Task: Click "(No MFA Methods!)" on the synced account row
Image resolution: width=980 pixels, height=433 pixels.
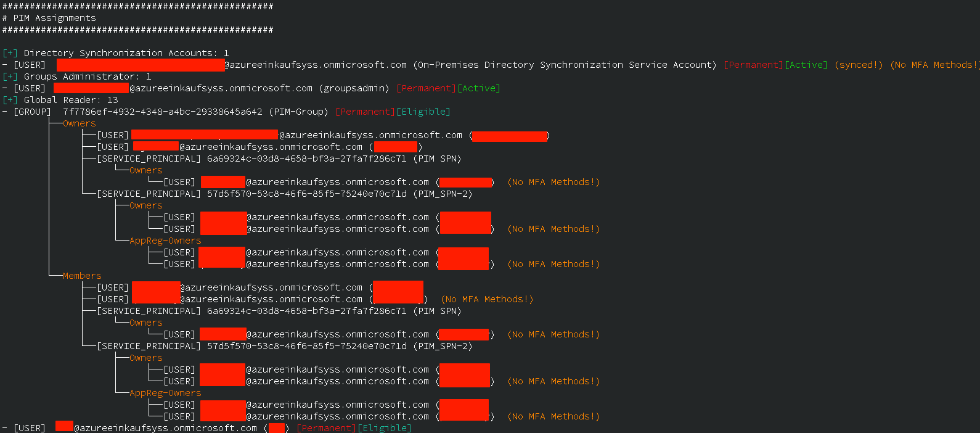Action: pos(934,65)
